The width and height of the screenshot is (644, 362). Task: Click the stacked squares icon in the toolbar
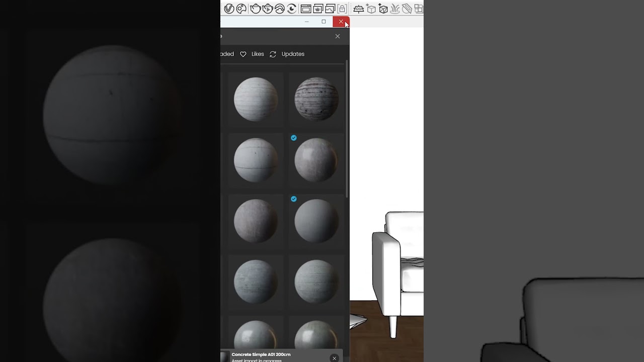click(x=419, y=9)
